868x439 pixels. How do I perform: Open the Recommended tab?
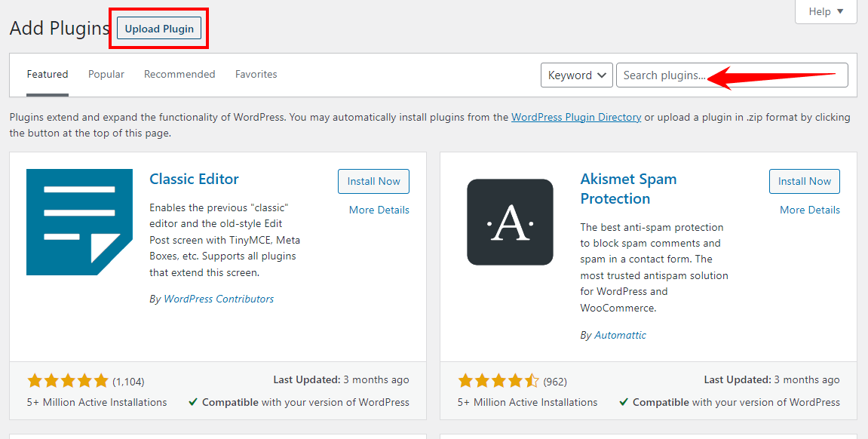tap(179, 75)
